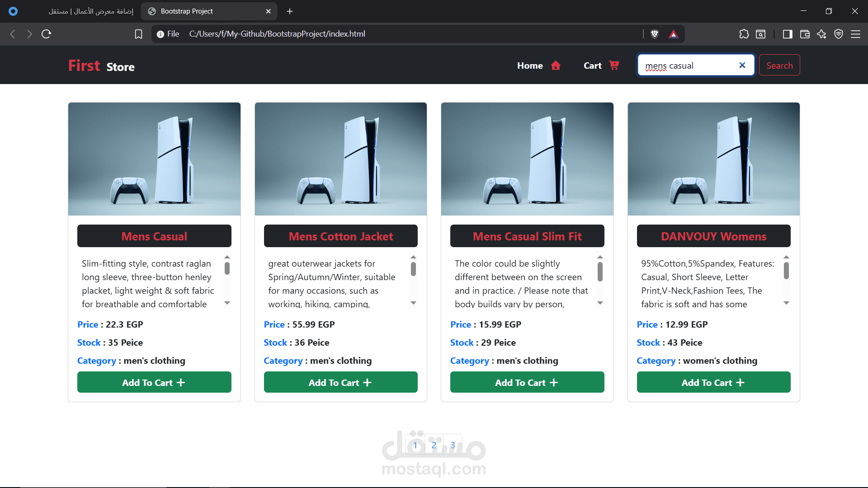The image size is (868, 488).
Task: Go to pagination page 3
Action: pyautogui.click(x=453, y=445)
